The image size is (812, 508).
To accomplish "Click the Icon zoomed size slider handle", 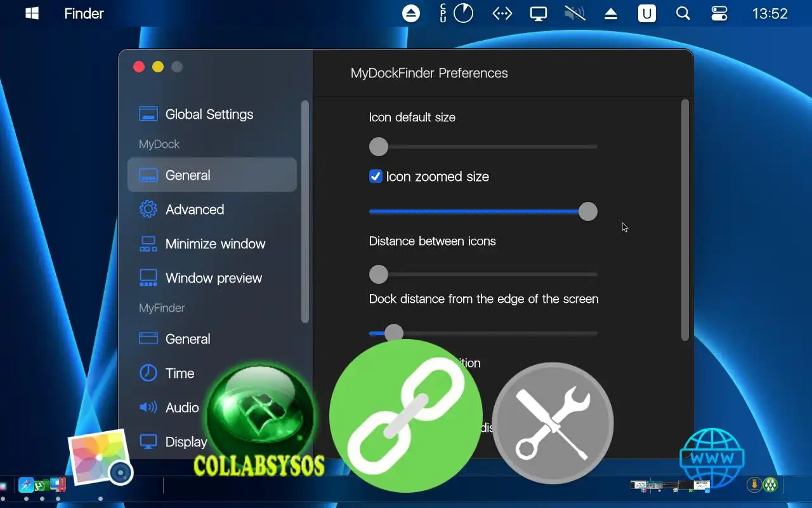I will (x=588, y=211).
